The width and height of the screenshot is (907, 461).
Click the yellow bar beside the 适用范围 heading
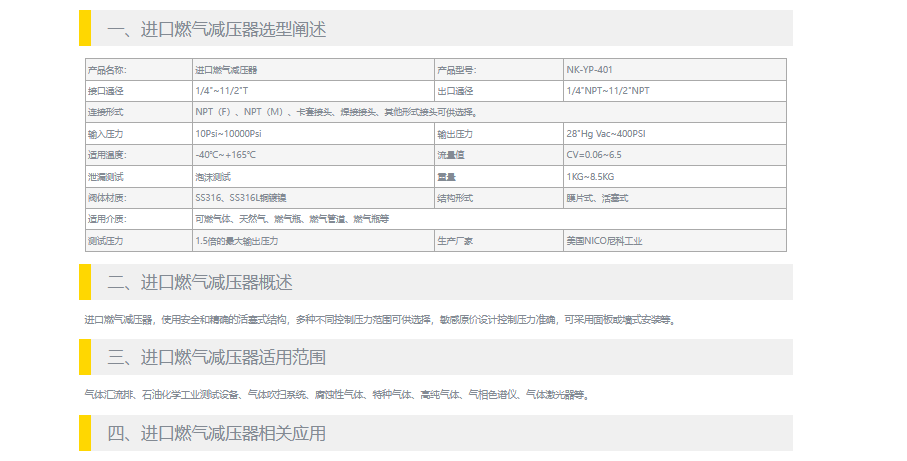pyautogui.click(x=85, y=358)
